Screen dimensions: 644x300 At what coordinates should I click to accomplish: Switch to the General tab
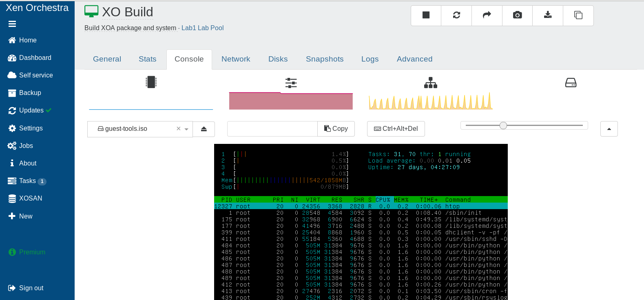tap(107, 59)
